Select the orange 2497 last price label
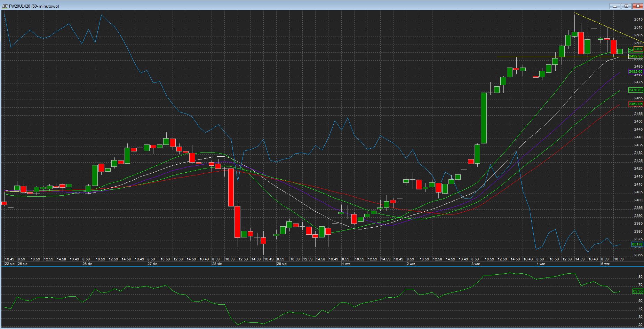Viewport: 644px width, 329px height. coord(638,49)
